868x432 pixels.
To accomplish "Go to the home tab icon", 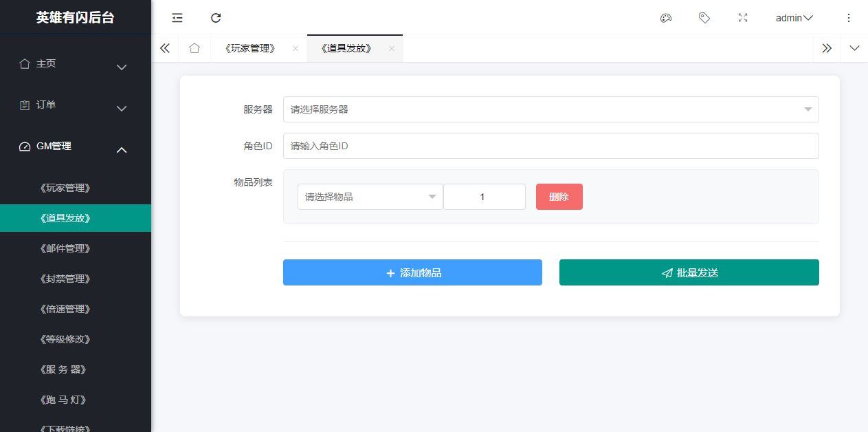I will click(194, 48).
